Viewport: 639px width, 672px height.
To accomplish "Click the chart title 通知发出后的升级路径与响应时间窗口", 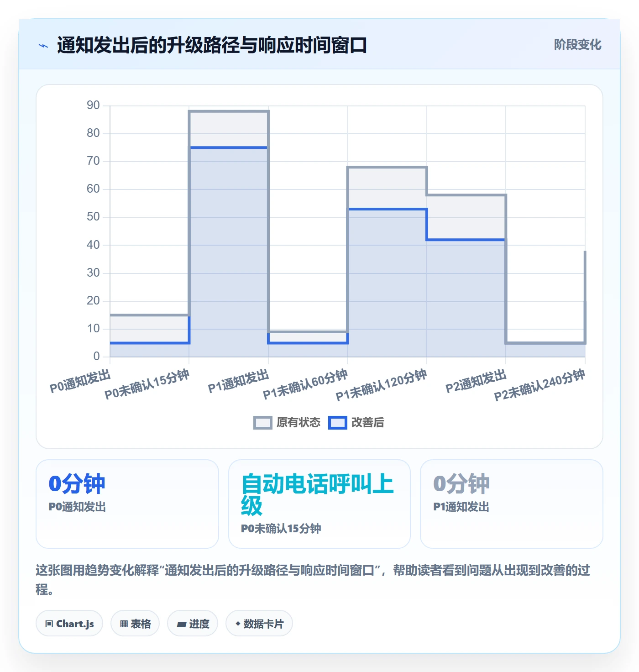I will (212, 45).
